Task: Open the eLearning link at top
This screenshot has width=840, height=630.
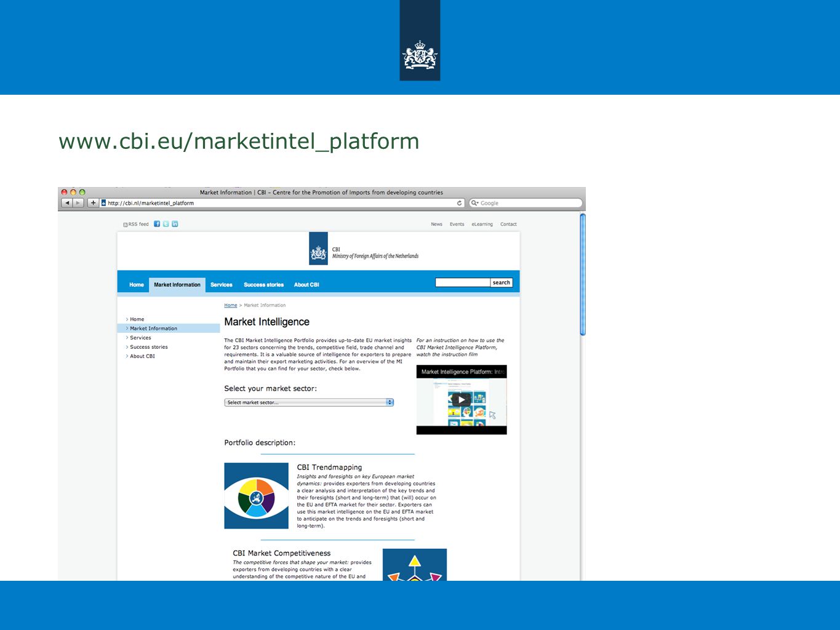Action: [482, 225]
